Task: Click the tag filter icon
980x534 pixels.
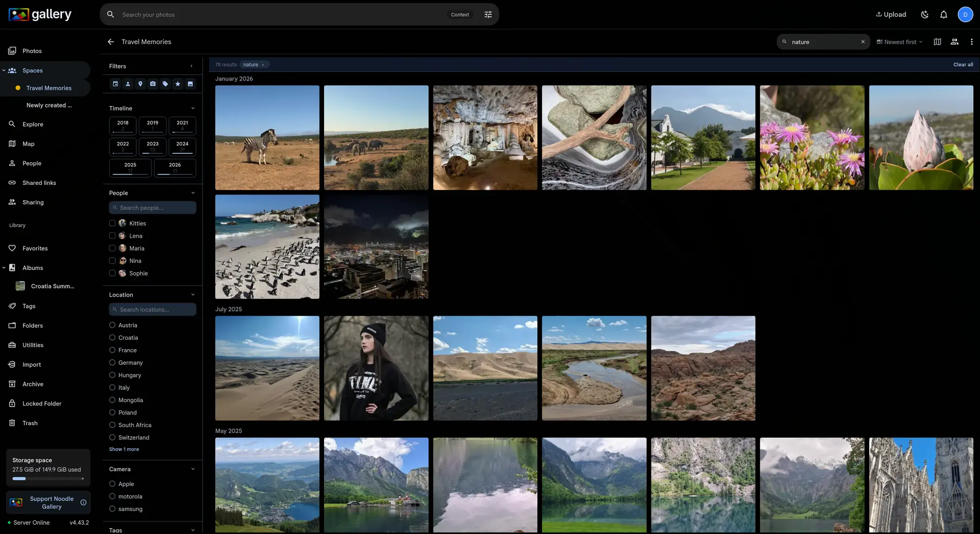Action: 165,84
